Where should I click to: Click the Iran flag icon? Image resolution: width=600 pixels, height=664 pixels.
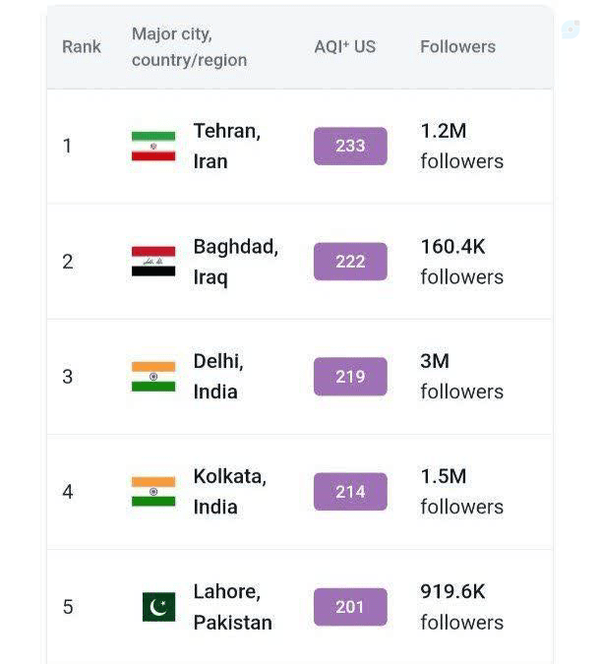coord(153,146)
